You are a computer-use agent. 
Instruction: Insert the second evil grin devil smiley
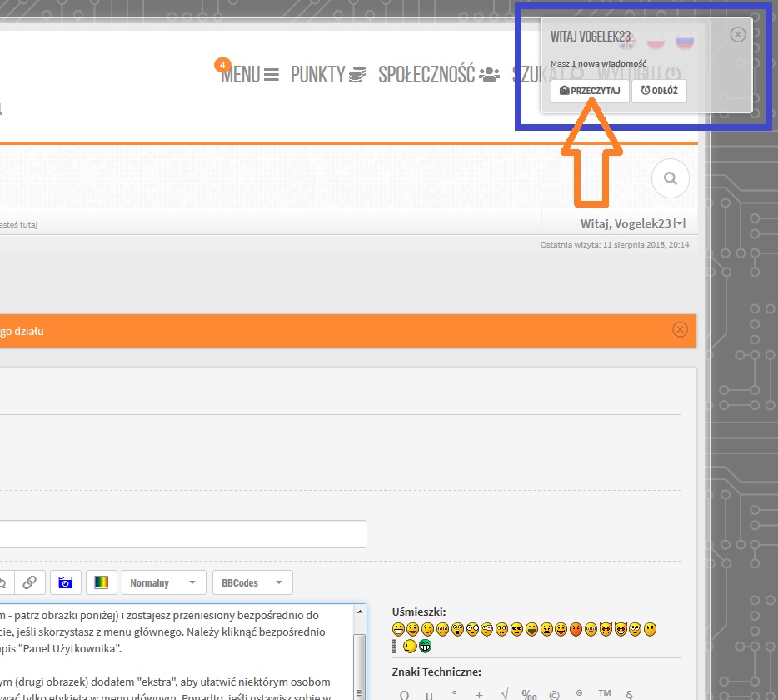621,629
